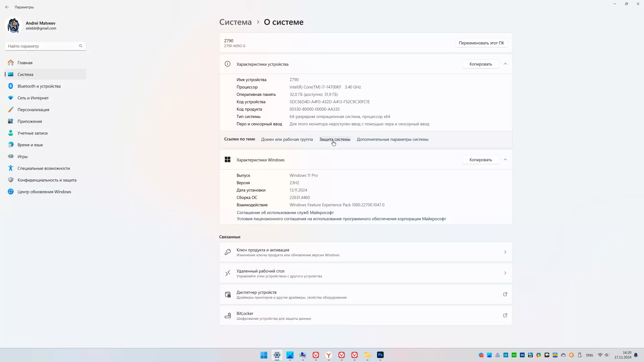Screen dimensions: 644x362
Task: Open Условия лицензионного соглашения link
Action: click(341, 219)
